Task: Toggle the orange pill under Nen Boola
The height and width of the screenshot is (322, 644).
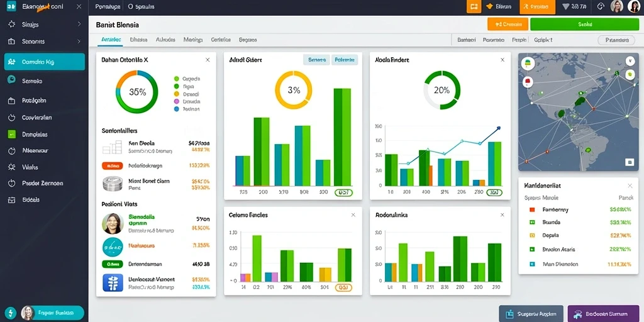Action: click(113, 166)
